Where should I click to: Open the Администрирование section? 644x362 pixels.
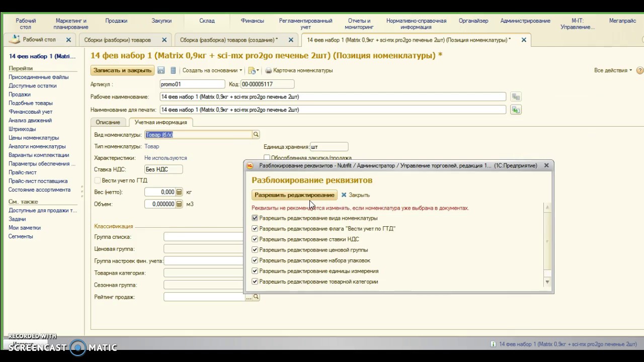(525, 21)
